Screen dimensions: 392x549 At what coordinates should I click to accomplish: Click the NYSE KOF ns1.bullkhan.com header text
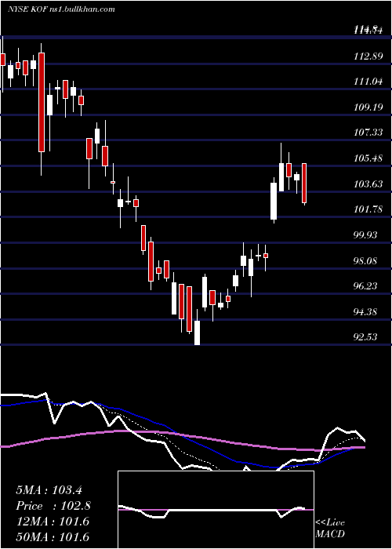click(x=61, y=9)
